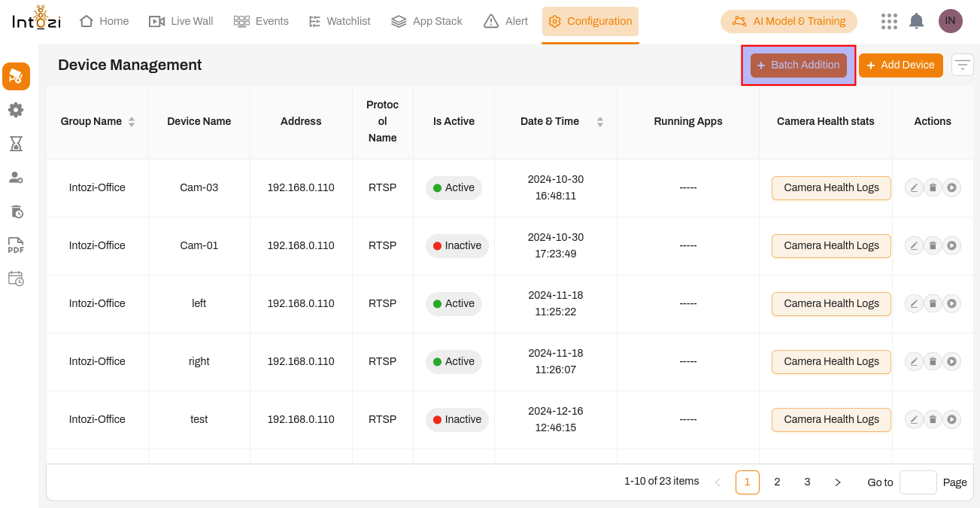This screenshot has height=508, width=980.
Task: Click the Add Device button
Action: pos(900,65)
